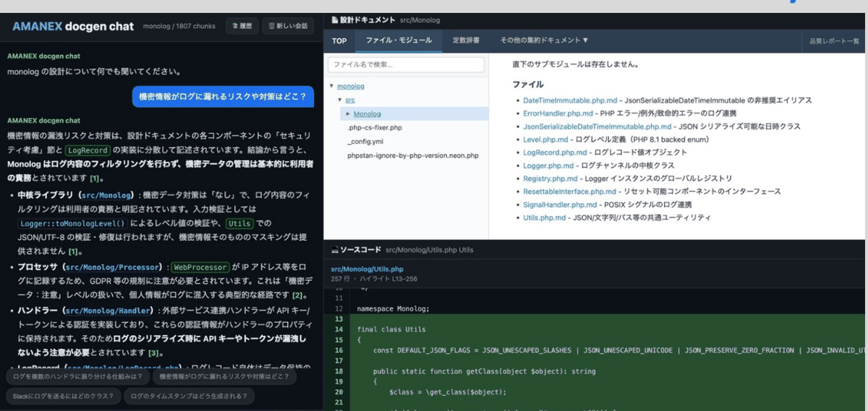The image size is (868, 411).
Task: Expand the Monolog folder arrow in tree
Action: pos(349,114)
